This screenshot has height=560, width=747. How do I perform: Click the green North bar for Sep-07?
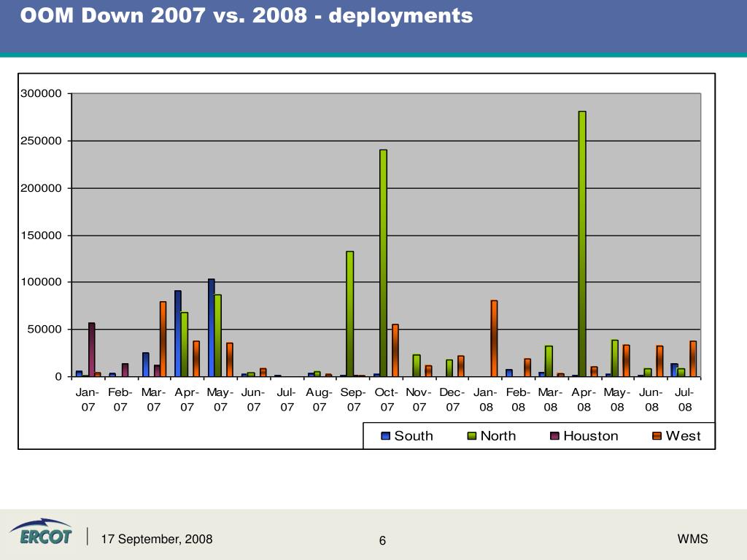click(349, 314)
